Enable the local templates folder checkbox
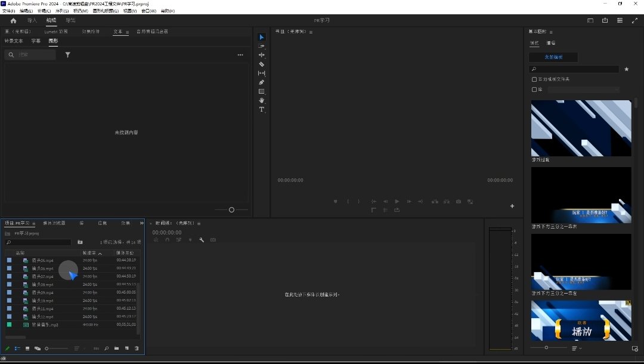The image size is (644, 364). pyautogui.click(x=534, y=79)
